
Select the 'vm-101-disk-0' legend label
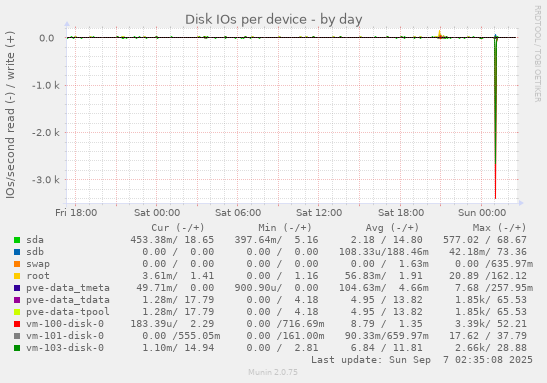[x=65, y=336]
